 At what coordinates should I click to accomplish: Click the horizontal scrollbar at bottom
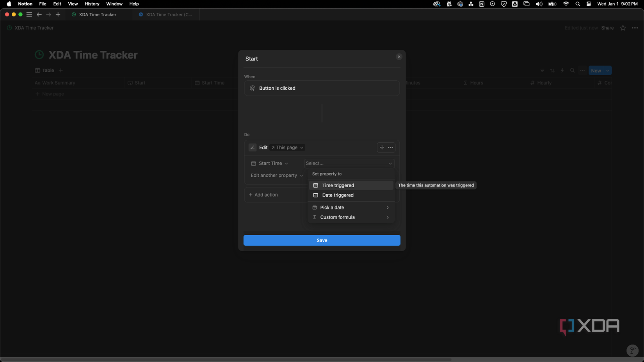pos(226,359)
